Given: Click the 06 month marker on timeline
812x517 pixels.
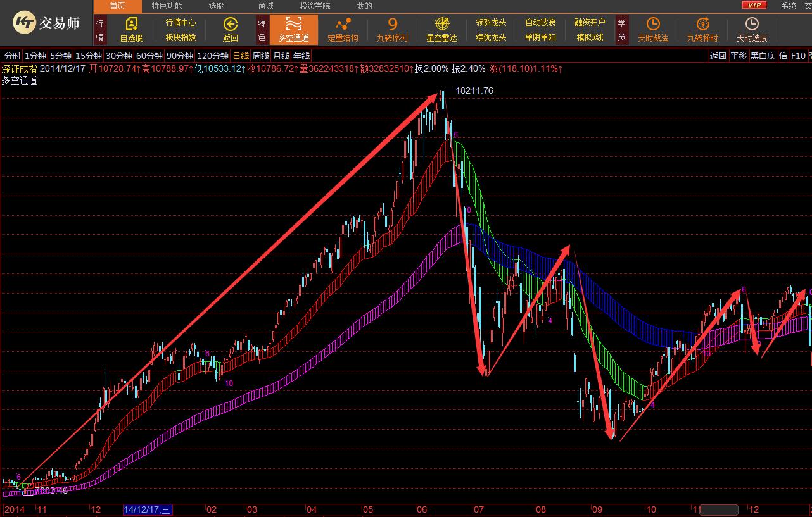Looking at the screenshot, I should click(x=422, y=509).
